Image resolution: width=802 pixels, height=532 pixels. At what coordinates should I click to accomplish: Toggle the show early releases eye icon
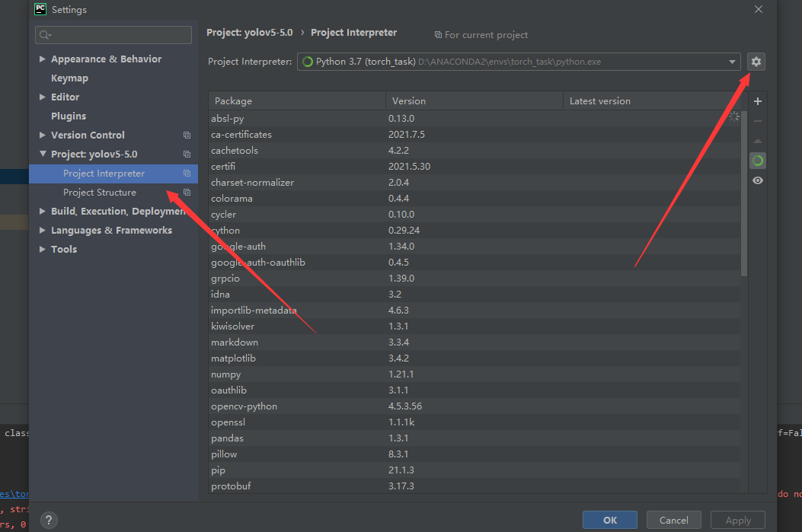click(x=758, y=180)
